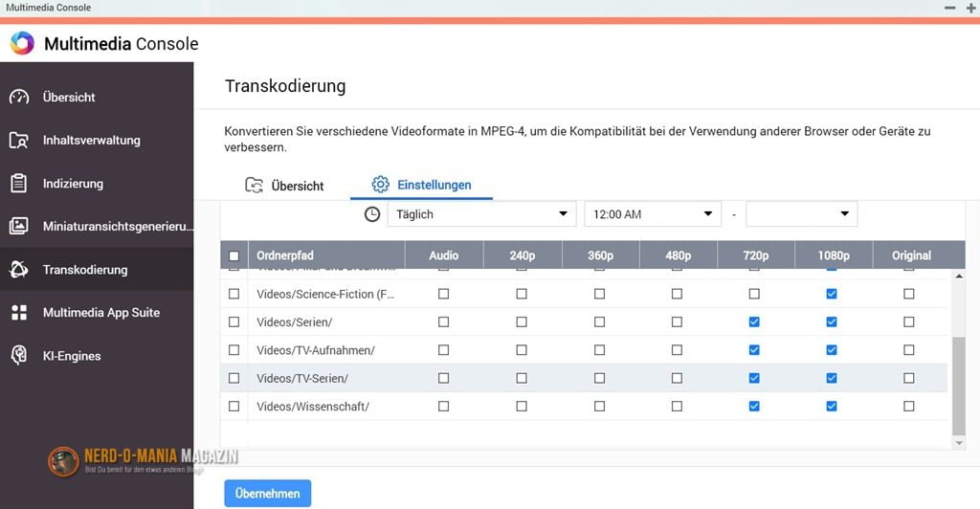Uncheck 720p for Videos/Serien/
Viewport: 980px width, 509px height.
point(754,321)
